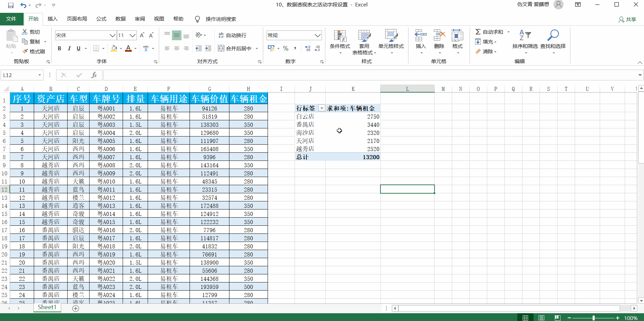This screenshot has height=321, width=644.
Task: Increase font size with larger A icon
Action: point(142,35)
